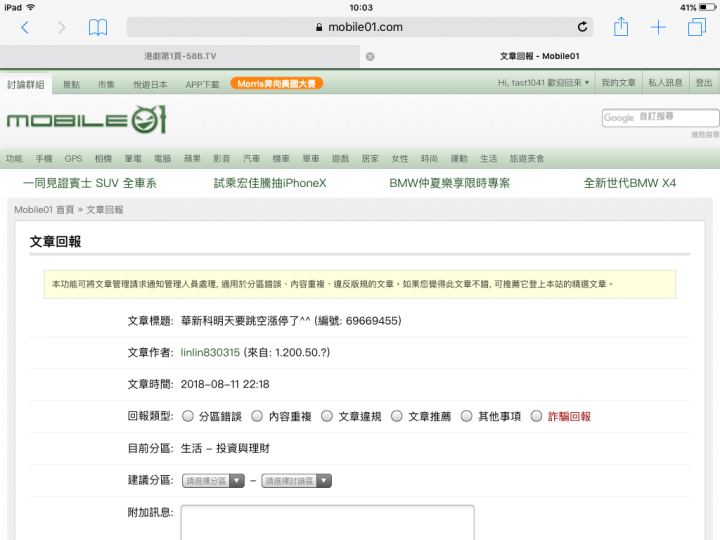Select the 文章回報 - Mobile01 tab

(x=540, y=56)
